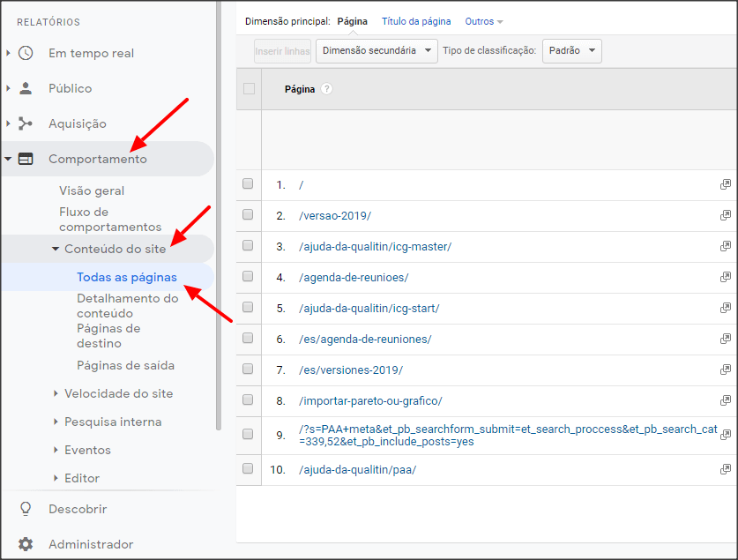Open /agenda-de-reunioes/ external link icon
The image size is (738, 560).
click(726, 277)
